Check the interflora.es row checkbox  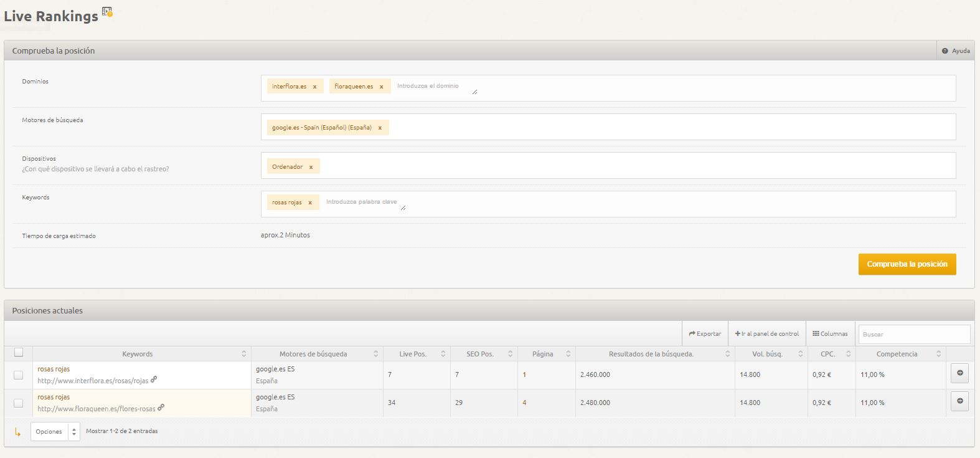point(19,375)
